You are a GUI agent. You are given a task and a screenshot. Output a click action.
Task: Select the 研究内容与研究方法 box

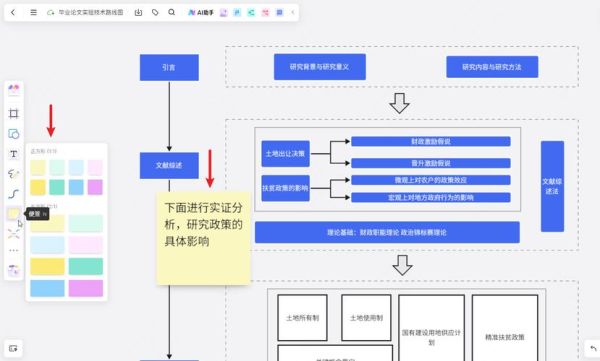(492, 67)
